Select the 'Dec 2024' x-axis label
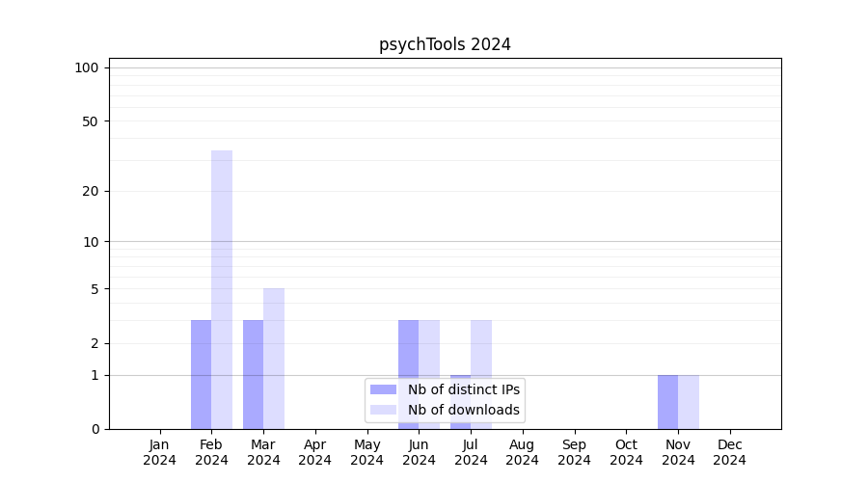 click(x=730, y=452)
